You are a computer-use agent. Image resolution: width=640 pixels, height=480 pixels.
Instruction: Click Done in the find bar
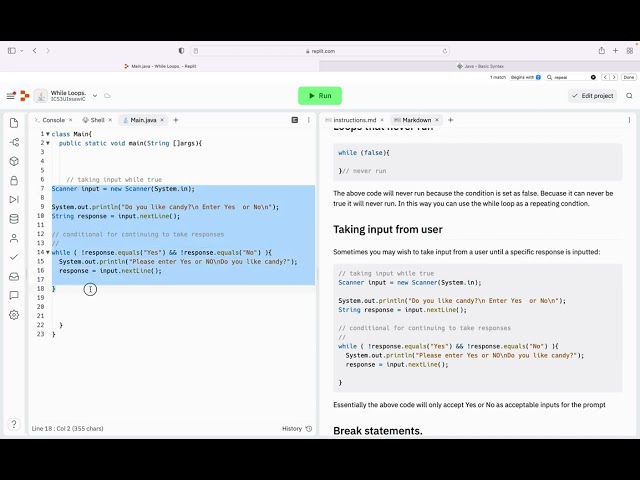pos(629,77)
